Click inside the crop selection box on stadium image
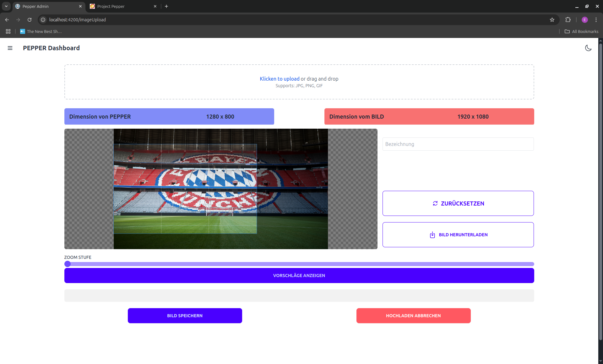 [x=185, y=189]
